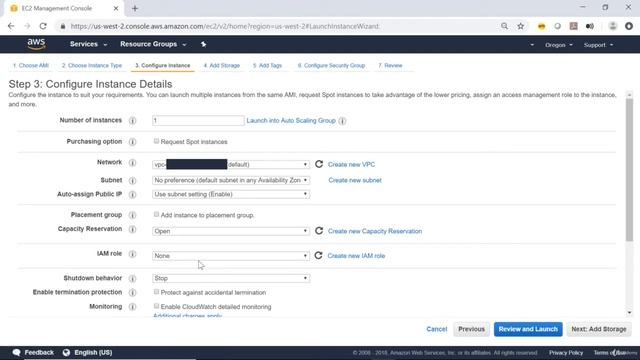Image resolution: width=640 pixels, height=360 pixels.
Task: Click Review and Launch button
Action: [528, 329]
